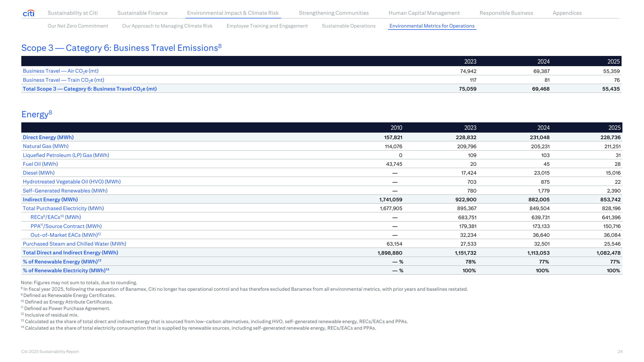Switch to the Responsible Business tab
Screen dimensions: 644x362
pyautogui.click(x=506, y=13)
